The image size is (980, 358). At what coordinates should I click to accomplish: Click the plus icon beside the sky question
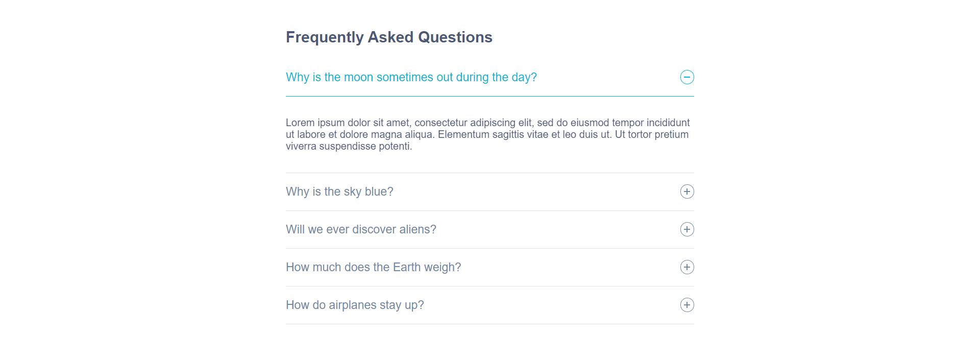687,192
